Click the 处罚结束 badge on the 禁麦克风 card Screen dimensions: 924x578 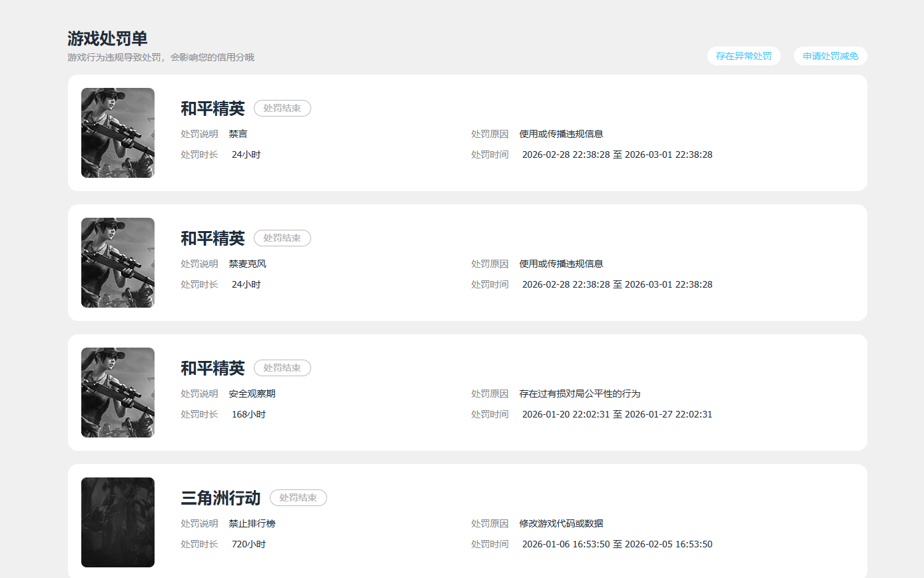click(x=282, y=238)
